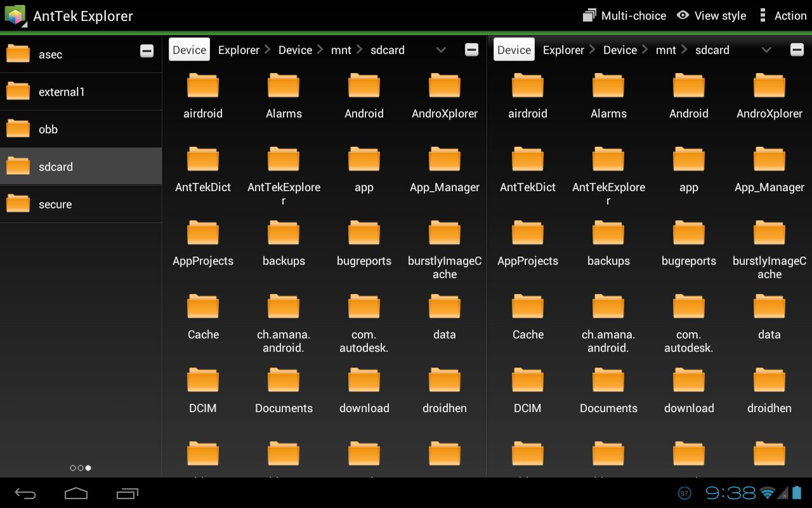This screenshot has height=508, width=812.
Task: Open the AntTek Explorer app logo
Action: 15,16
